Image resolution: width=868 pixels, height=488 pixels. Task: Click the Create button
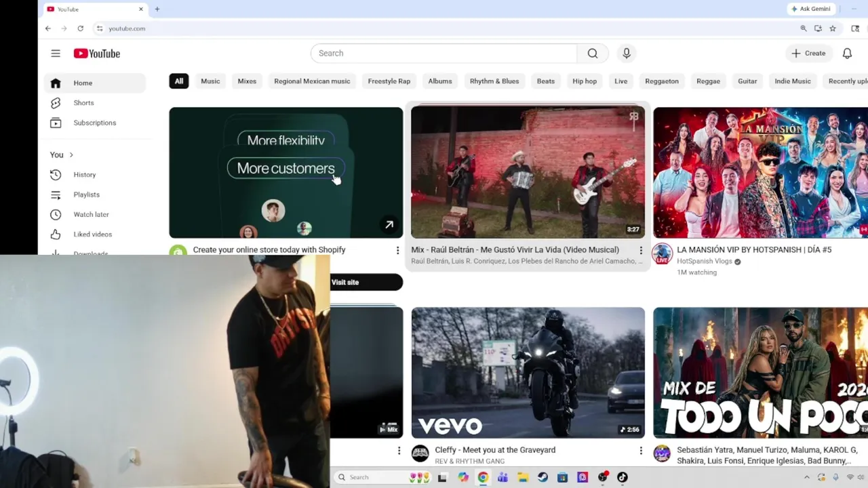coord(808,54)
